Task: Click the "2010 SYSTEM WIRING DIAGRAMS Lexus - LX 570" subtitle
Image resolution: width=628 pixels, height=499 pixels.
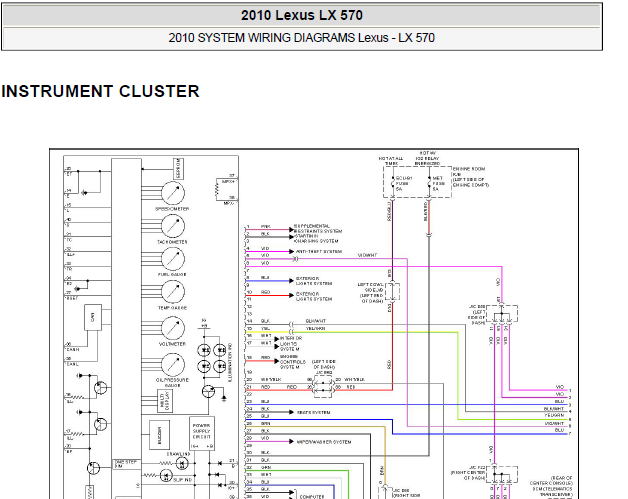Action: click(301, 38)
